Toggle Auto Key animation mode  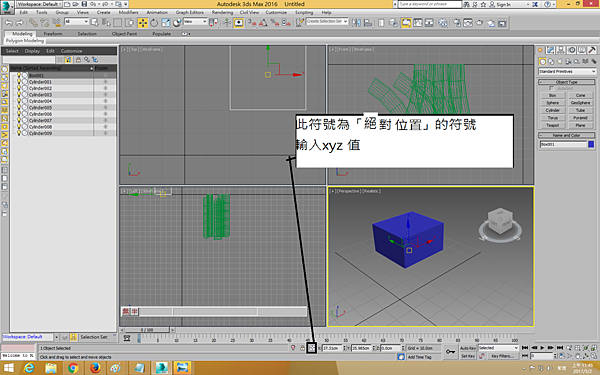click(x=468, y=348)
